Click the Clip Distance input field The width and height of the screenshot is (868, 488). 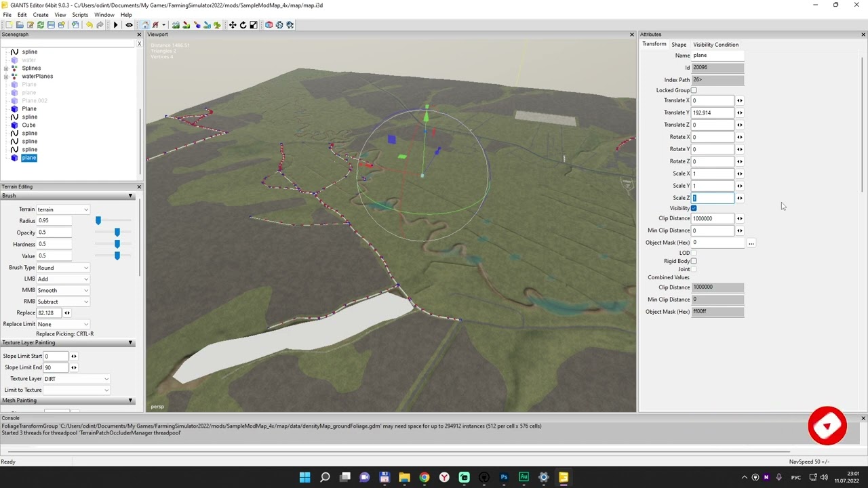point(713,218)
